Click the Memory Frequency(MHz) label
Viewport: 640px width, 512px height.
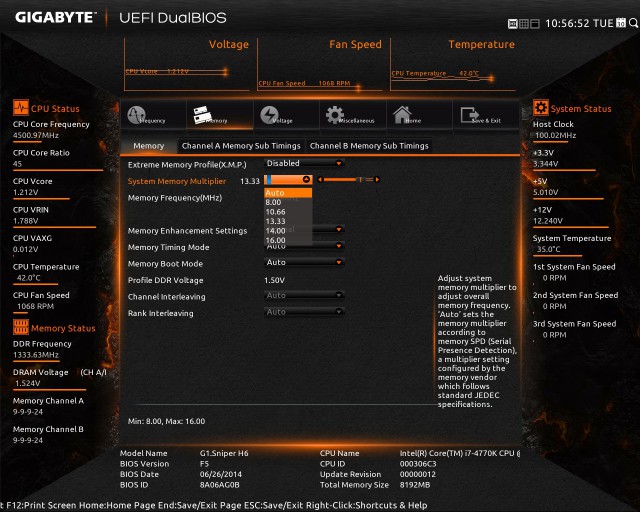tap(175, 198)
